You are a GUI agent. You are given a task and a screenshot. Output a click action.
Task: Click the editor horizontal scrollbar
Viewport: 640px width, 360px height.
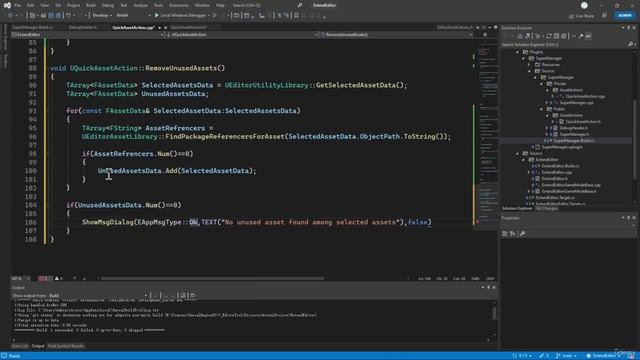[x=212, y=279]
